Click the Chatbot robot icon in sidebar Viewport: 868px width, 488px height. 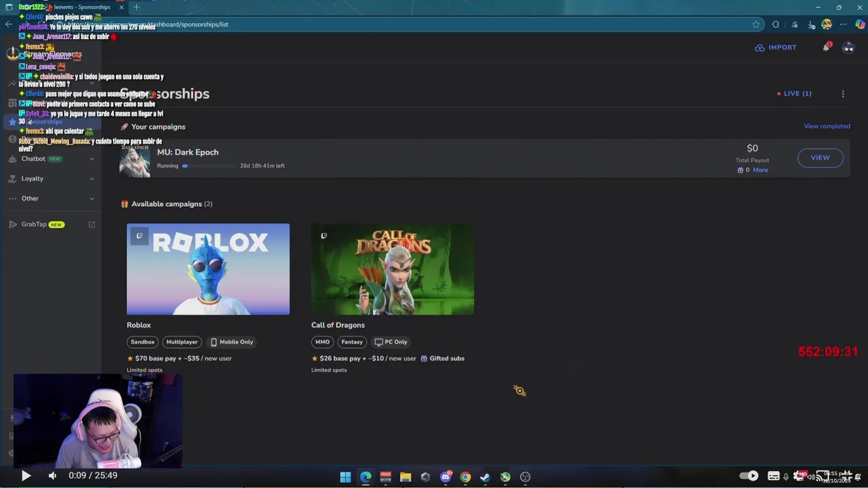12,159
